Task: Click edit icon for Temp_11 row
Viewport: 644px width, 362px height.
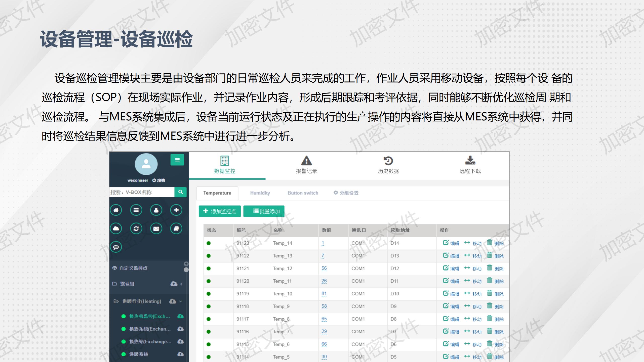Action: click(446, 281)
